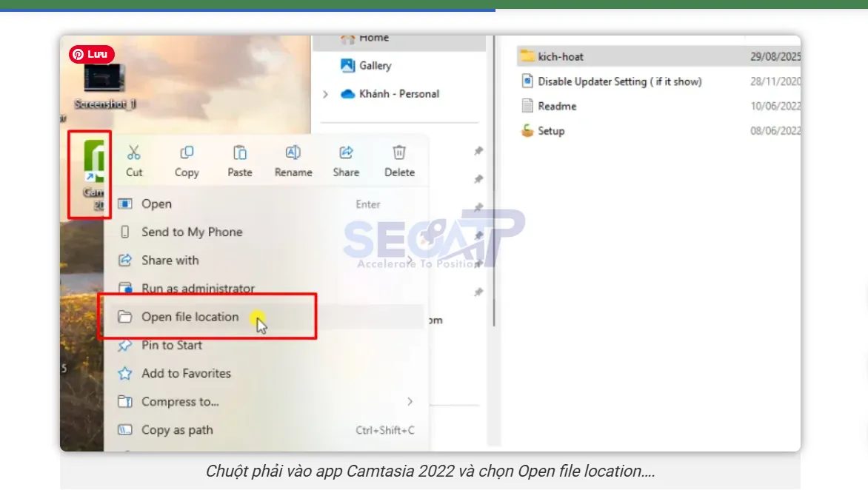Click the pin icon next to kich-hoat row
The width and height of the screenshot is (868, 490).
pyautogui.click(x=478, y=151)
